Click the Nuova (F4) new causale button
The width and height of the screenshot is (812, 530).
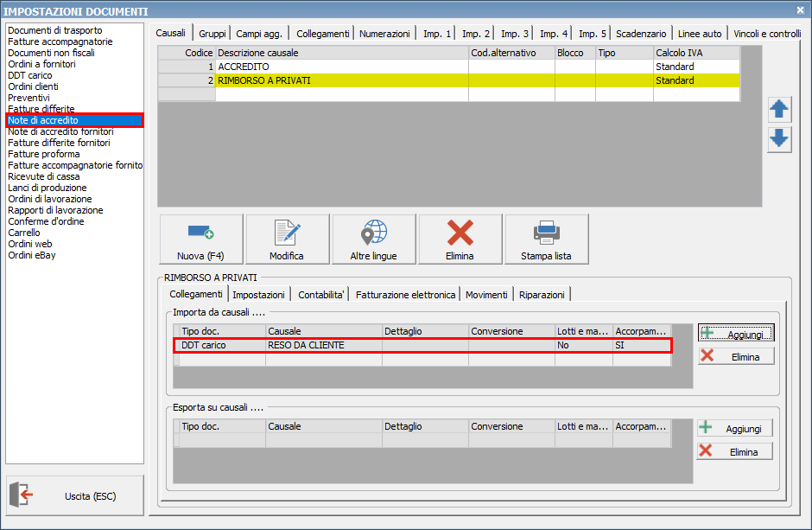pos(201,239)
